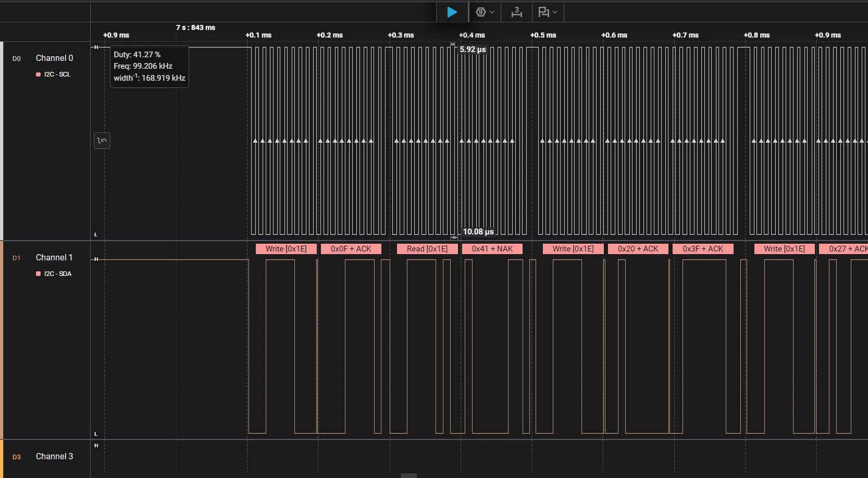868x478 pixels.
Task: Select the 0x41 + NAK decoded frame
Action: pyautogui.click(x=492, y=249)
